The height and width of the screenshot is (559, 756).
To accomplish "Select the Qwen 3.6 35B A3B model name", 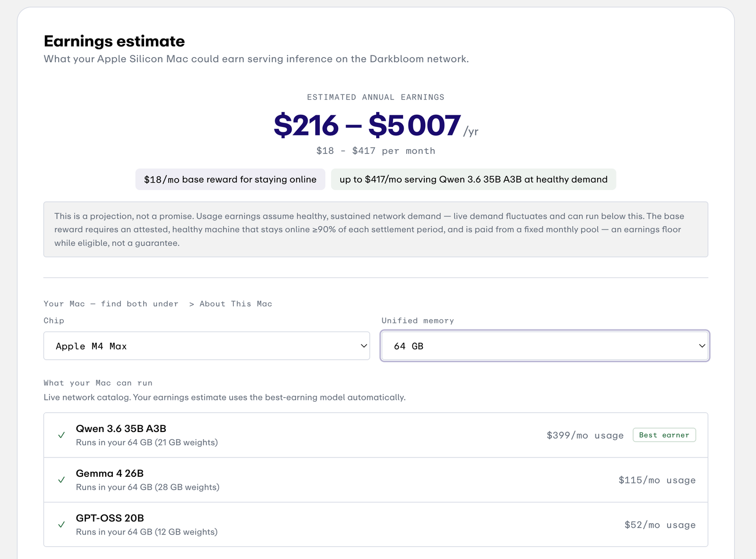I will pyautogui.click(x=121, y=429).
